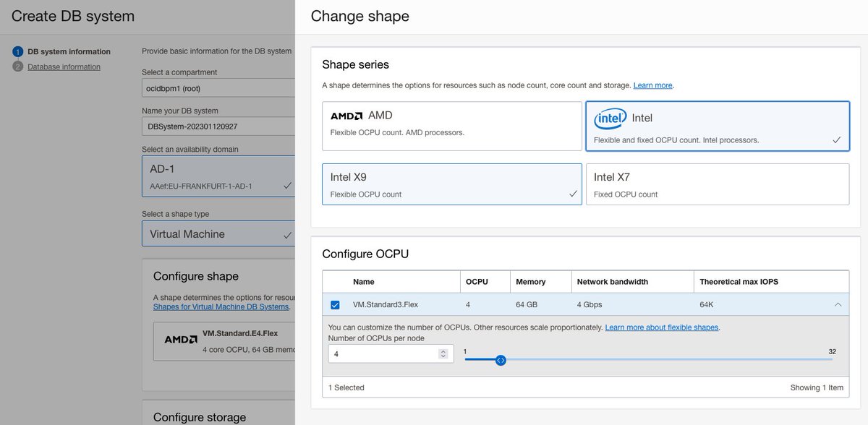Open the compartment selector ocidbpm1 (root)
Image resolution: width=868 pixels, height=425 pixels.
coord(218,88)
